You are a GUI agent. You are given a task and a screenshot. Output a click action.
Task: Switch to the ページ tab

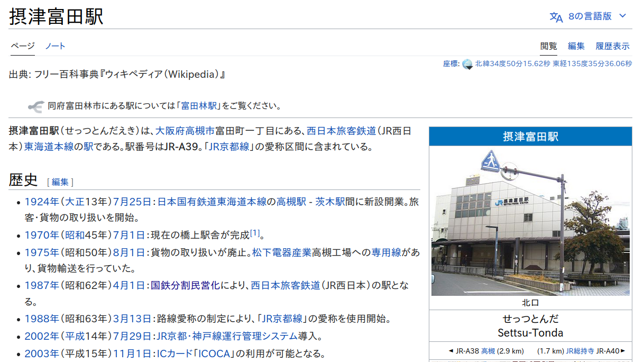click(x=23, y=46)
